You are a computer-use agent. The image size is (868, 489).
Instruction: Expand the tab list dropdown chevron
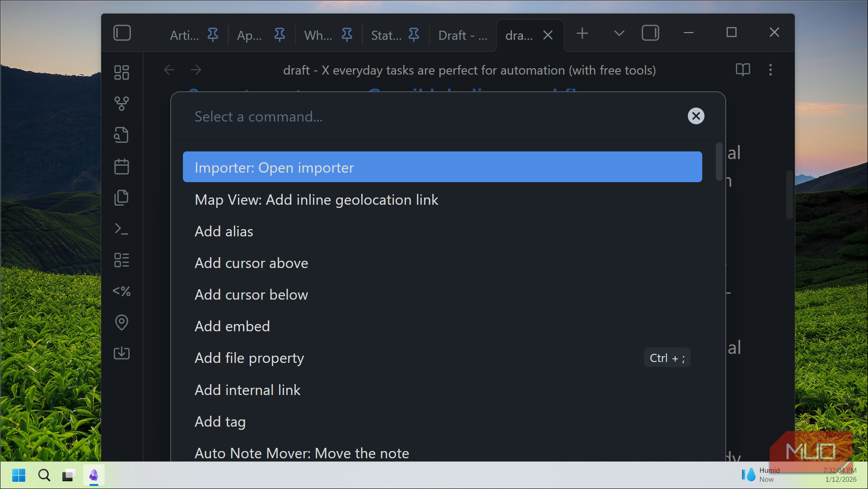(x=619, y=33)
